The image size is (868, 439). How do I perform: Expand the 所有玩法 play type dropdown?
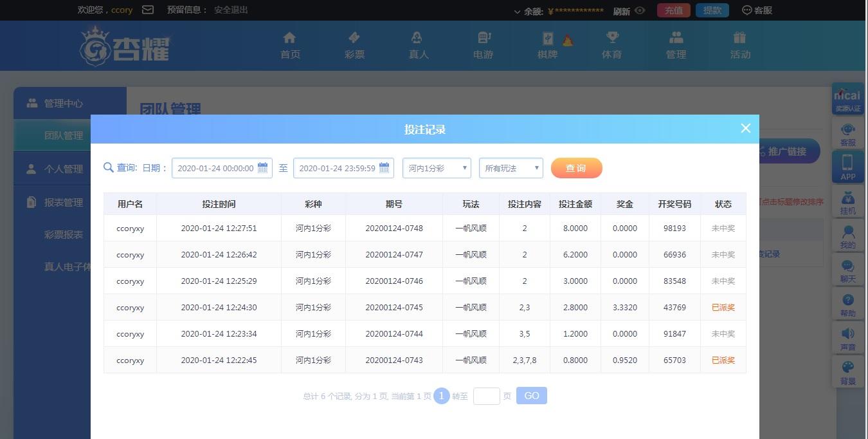[511, 168]
